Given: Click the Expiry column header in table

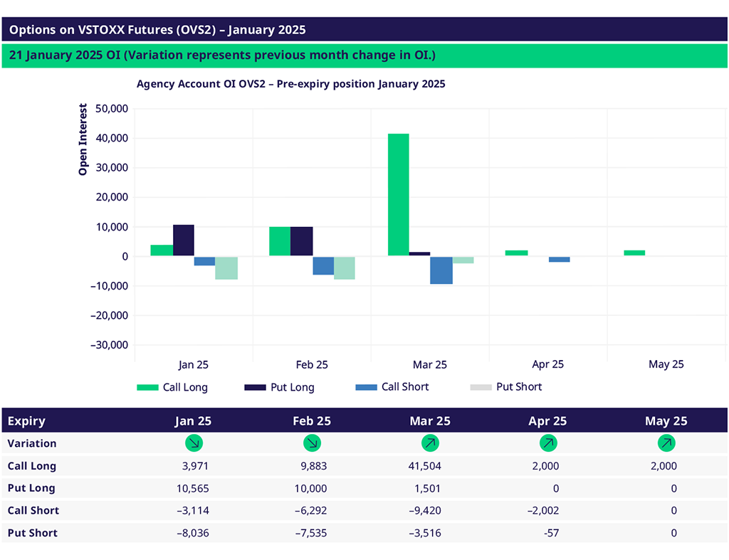Looking at the screenshot, I should coord(26,421).
